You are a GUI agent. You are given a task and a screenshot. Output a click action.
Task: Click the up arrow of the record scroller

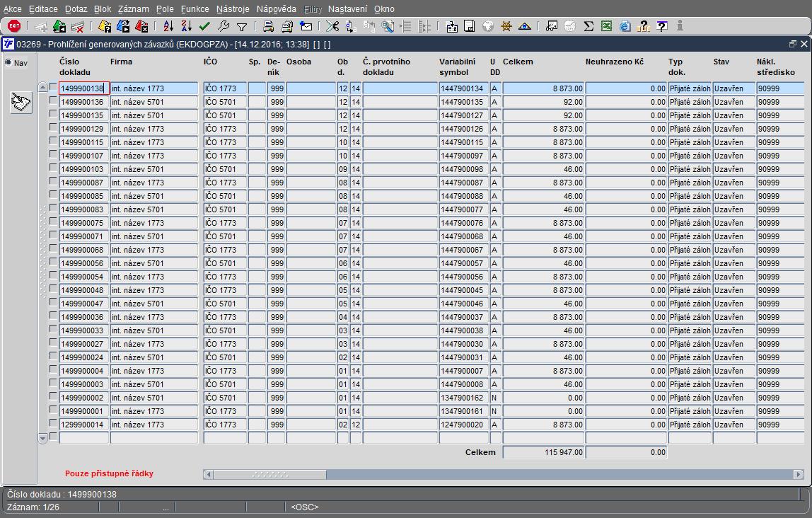[x=43, y=87]
